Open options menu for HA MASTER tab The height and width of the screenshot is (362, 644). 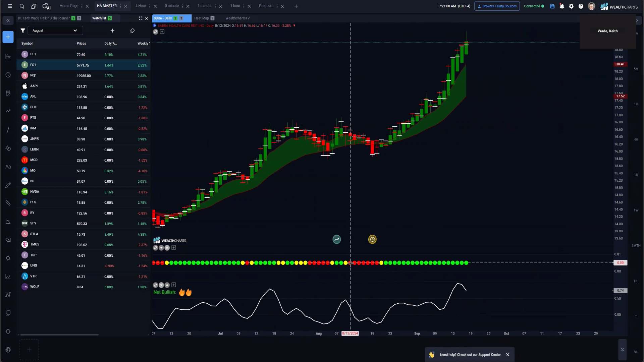click(x=120, y=6)
